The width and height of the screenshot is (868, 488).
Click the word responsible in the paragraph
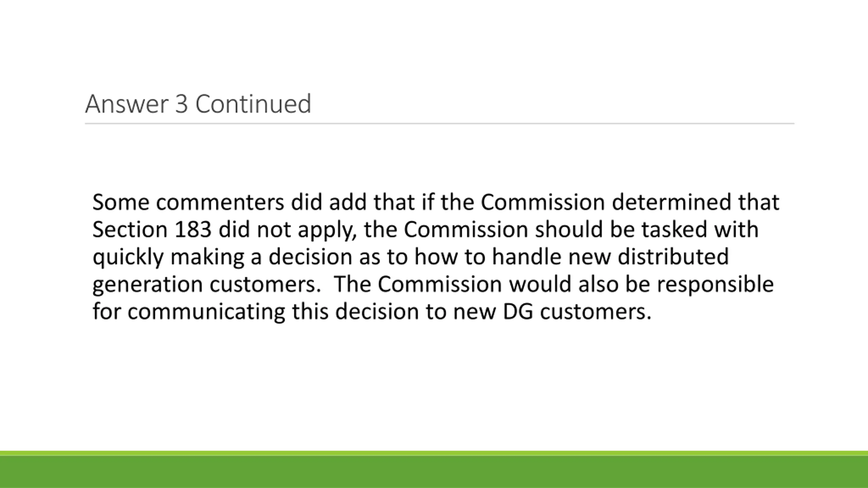pos(715,284)
